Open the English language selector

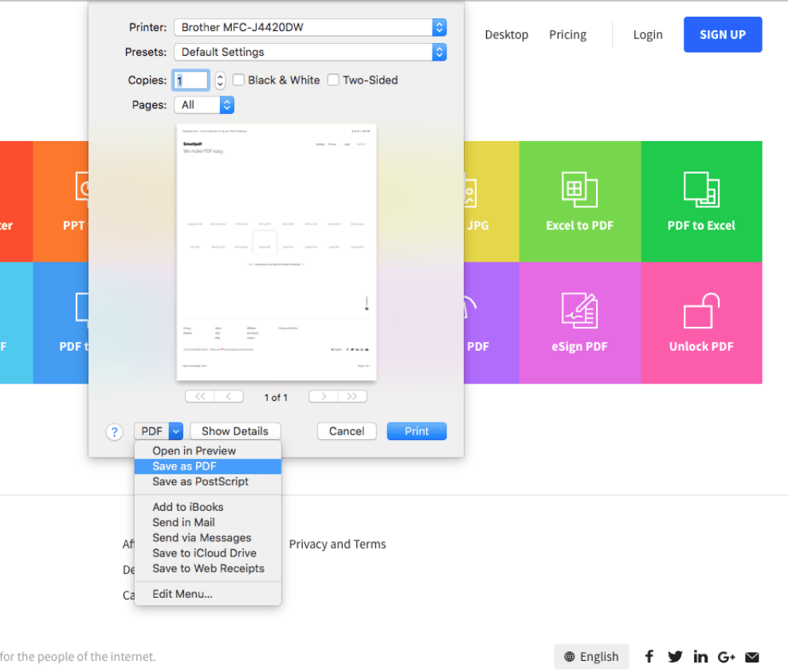pyautogui.click(x=591, y=656)
